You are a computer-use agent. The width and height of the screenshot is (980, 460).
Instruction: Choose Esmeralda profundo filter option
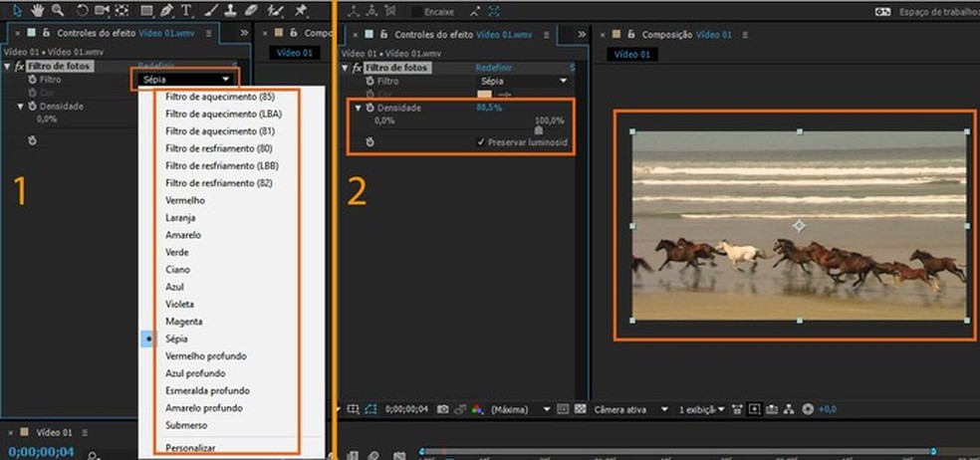coord(207,390)
